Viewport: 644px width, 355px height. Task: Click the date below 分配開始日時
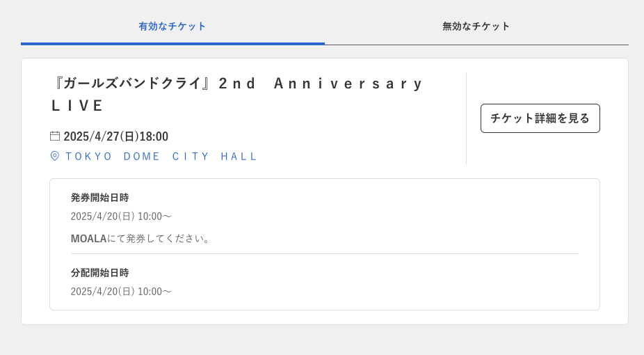click(x=121, y=292)
